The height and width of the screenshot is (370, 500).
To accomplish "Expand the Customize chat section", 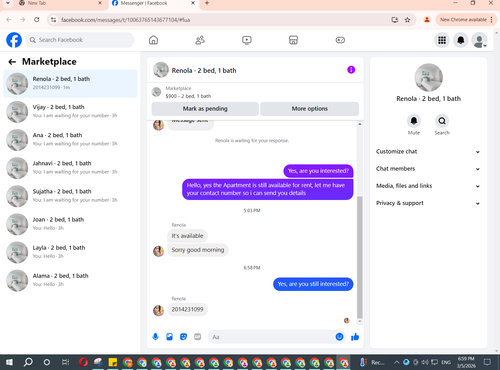I will click(428, 152).
